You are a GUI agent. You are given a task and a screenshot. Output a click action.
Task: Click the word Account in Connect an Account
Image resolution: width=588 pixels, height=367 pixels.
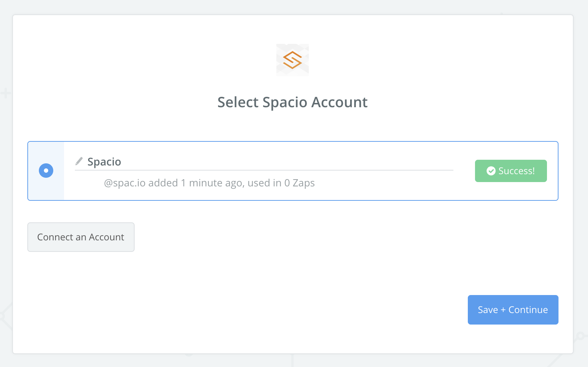click(x=106, y=237)
